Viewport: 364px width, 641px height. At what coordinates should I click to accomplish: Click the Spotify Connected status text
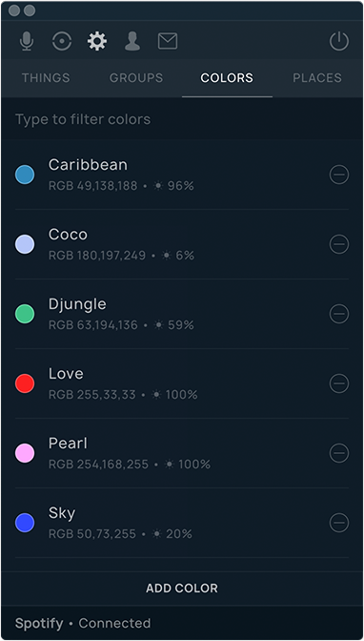coord(83,624)
